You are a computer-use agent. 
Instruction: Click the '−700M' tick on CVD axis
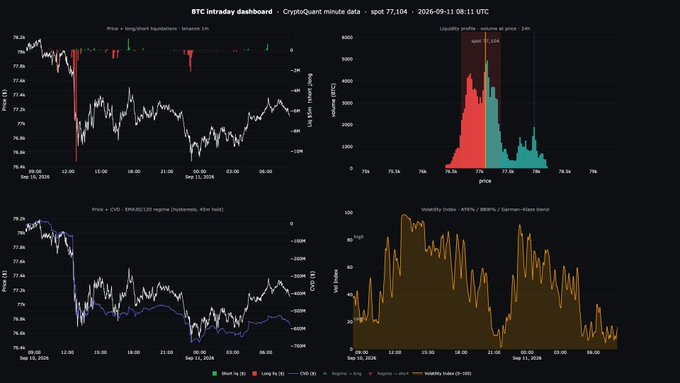[x=298, y=346]
